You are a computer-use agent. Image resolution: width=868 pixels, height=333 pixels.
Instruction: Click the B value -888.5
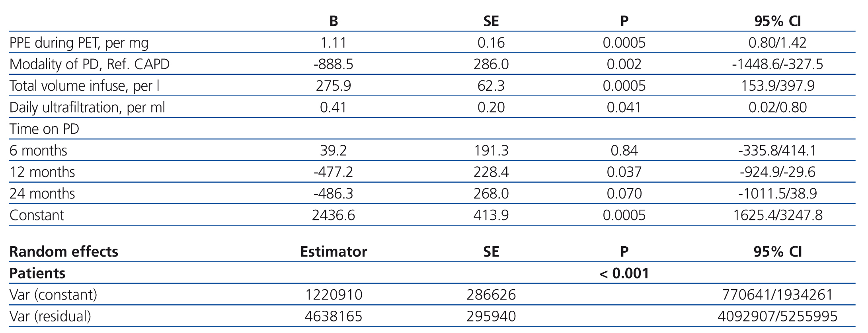pos(334,64)
